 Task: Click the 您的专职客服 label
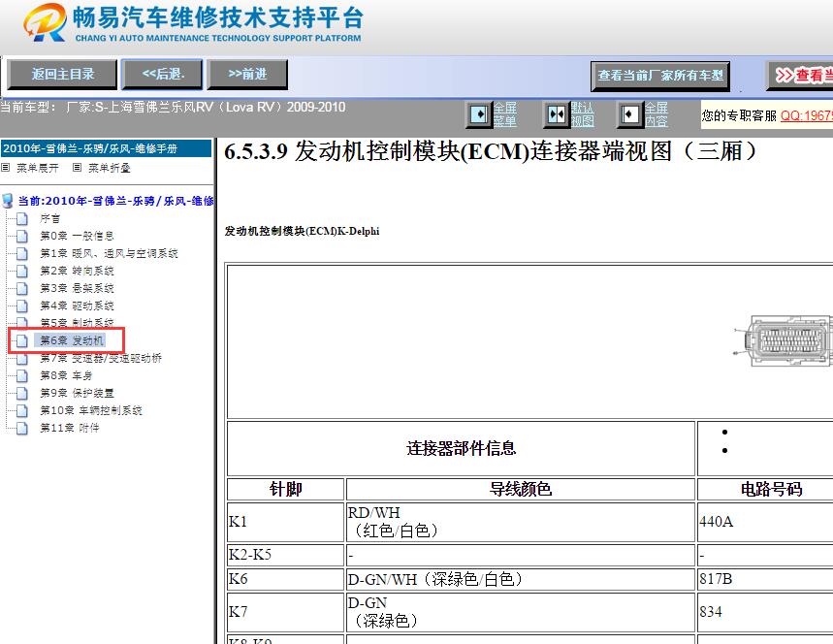click(x=739, y=115)
